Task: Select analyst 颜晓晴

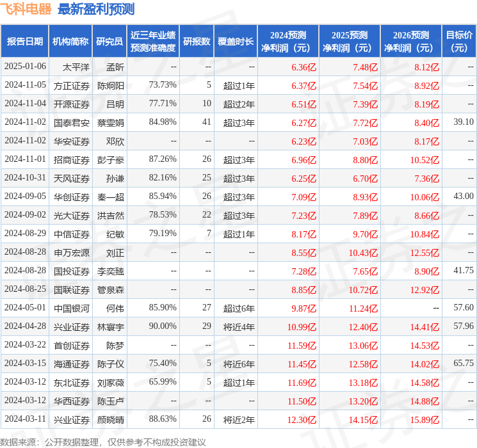Action: click(111, 420)
